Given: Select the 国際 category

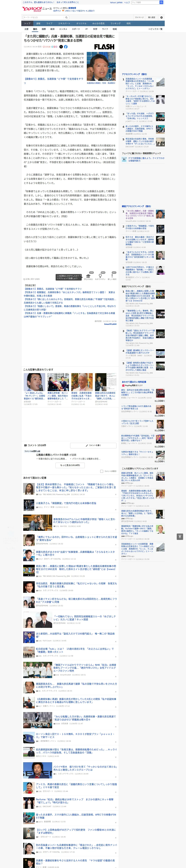Looking at the screenshot, I should [44, 29].
